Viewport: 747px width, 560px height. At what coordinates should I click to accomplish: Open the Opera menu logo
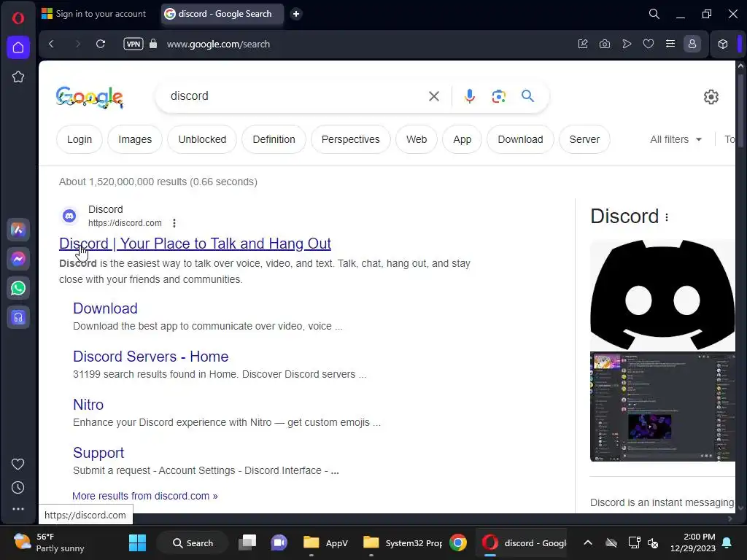pyautogui.click(x=18, y=18)
